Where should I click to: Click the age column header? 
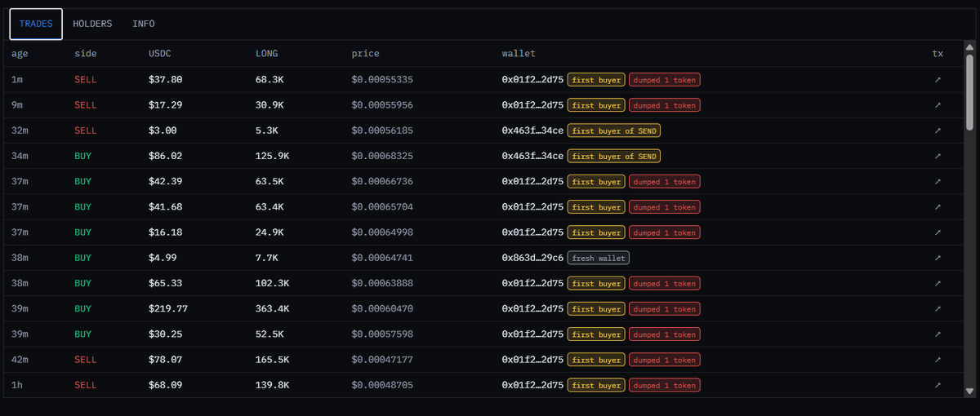click(20, 54)
